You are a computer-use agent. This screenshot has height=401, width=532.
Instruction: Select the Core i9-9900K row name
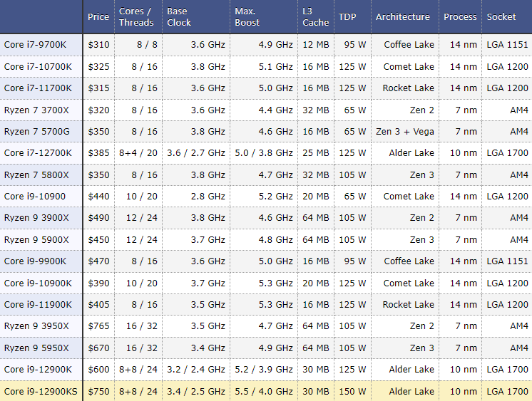(35, 261)
